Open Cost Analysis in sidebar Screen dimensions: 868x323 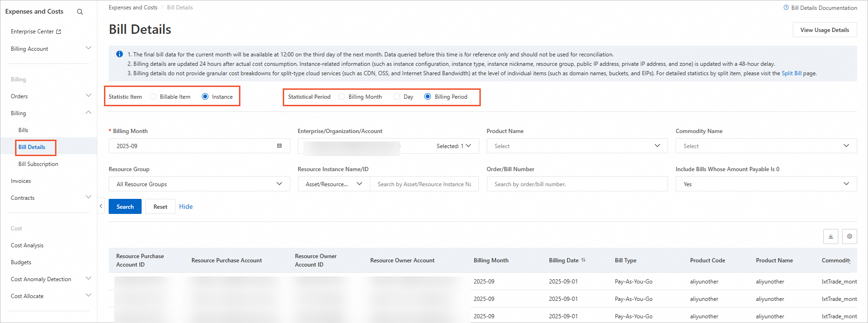[27, 245]
